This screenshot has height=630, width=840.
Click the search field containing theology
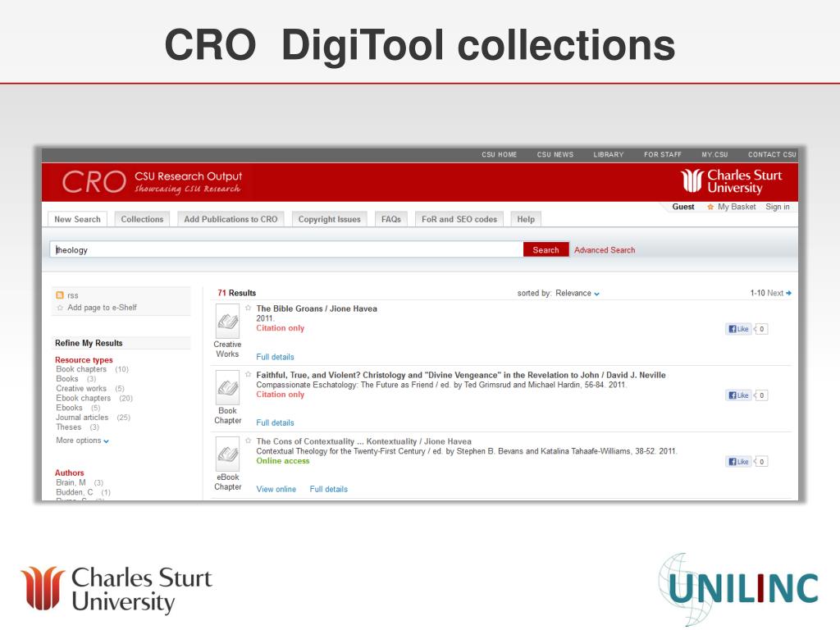pos(286,249)
